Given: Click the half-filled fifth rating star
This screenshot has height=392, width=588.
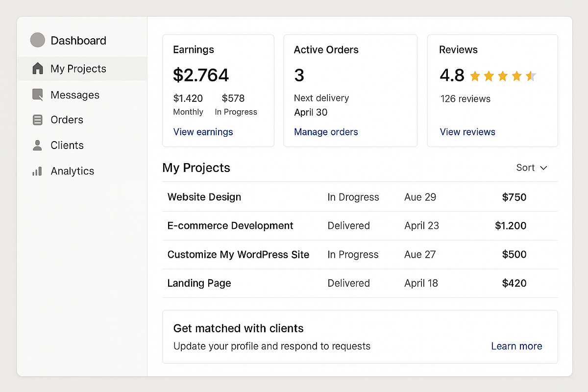Looking at the screenshot, I should (531, 76).
